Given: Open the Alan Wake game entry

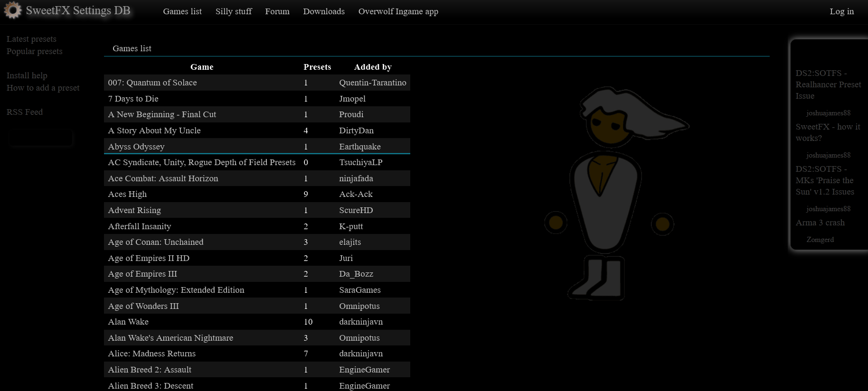Looking at the screenshot, I should [128, 322].
